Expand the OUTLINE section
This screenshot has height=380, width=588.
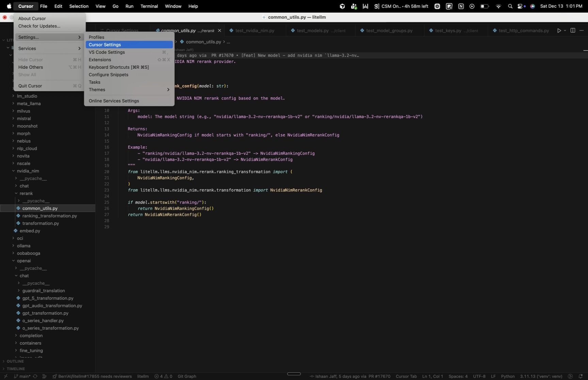point(15,361)
